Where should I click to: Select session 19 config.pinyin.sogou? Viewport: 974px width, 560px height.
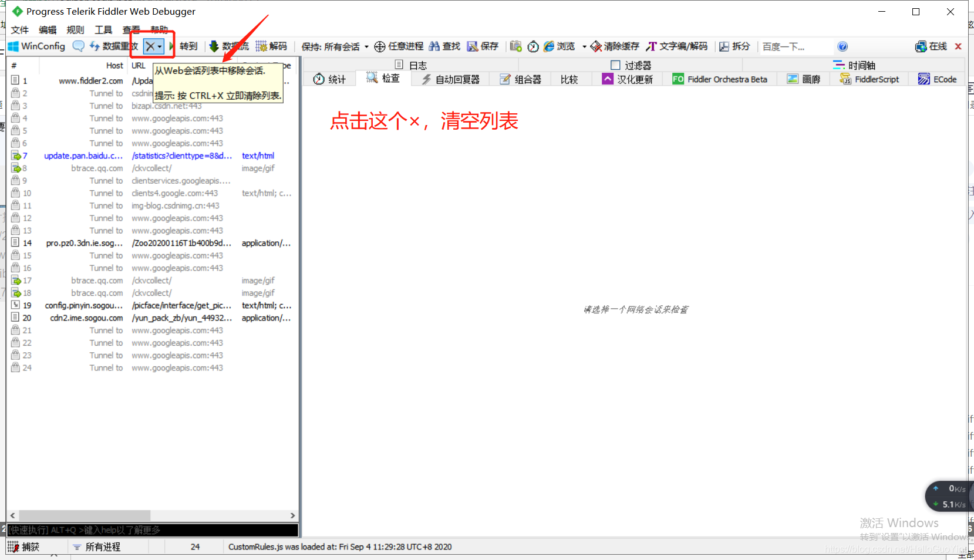(153, 305)
